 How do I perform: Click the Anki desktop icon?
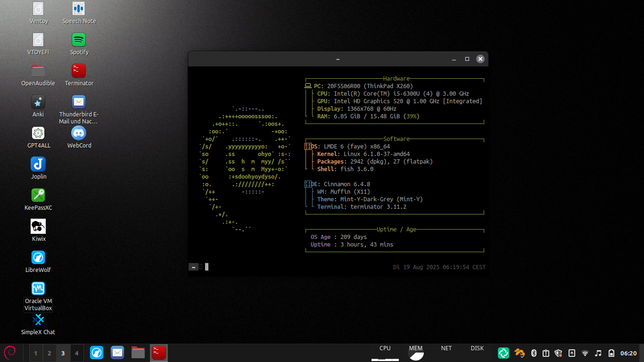click(x=38, y=102)
